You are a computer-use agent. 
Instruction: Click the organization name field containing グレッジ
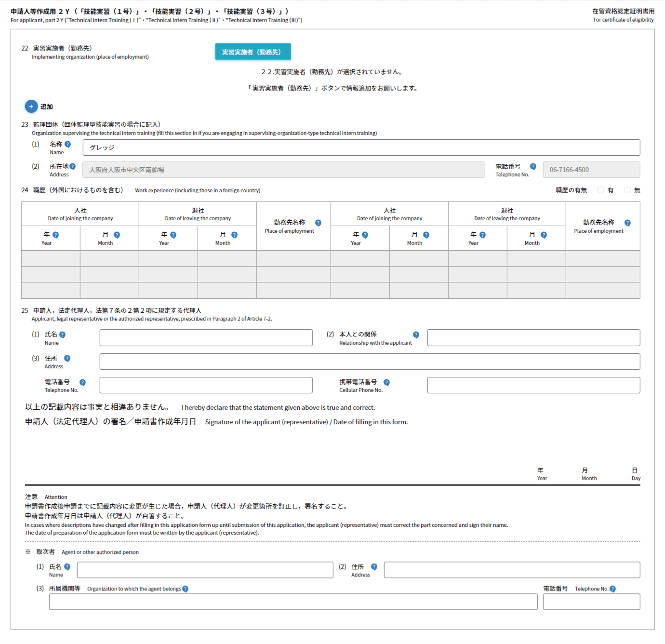click(x=361, y=148)
